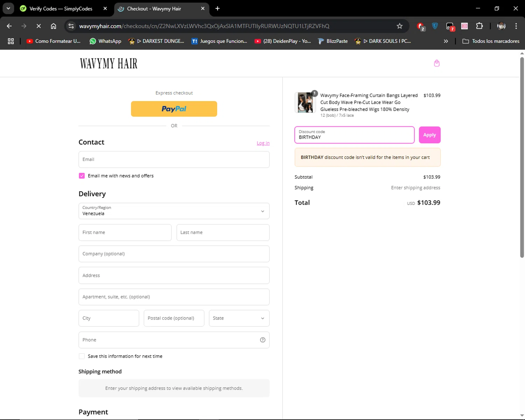Image resolution: width=525 pixels, height=420 pixels.
Task: Open Todos los marcadores folder
Action: 491,41
